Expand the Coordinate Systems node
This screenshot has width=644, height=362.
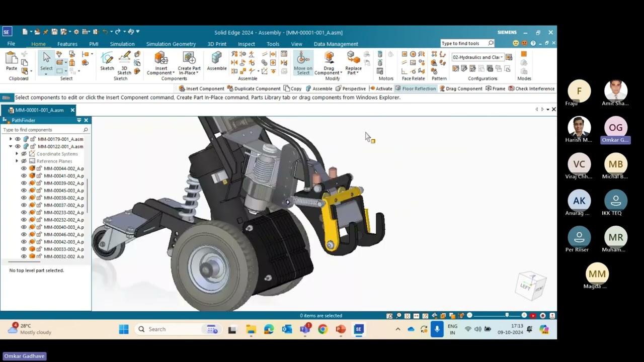click(x=17, y=154)
